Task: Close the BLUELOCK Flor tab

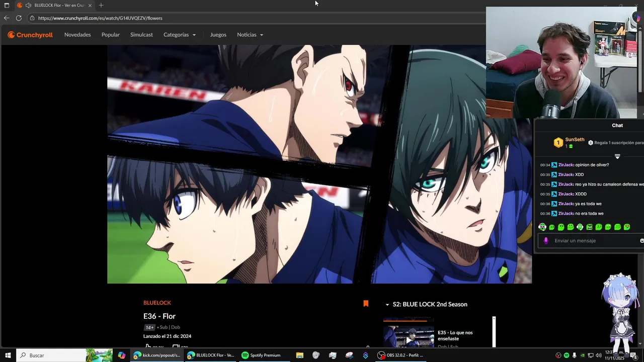Action: (x=90, y=5)
